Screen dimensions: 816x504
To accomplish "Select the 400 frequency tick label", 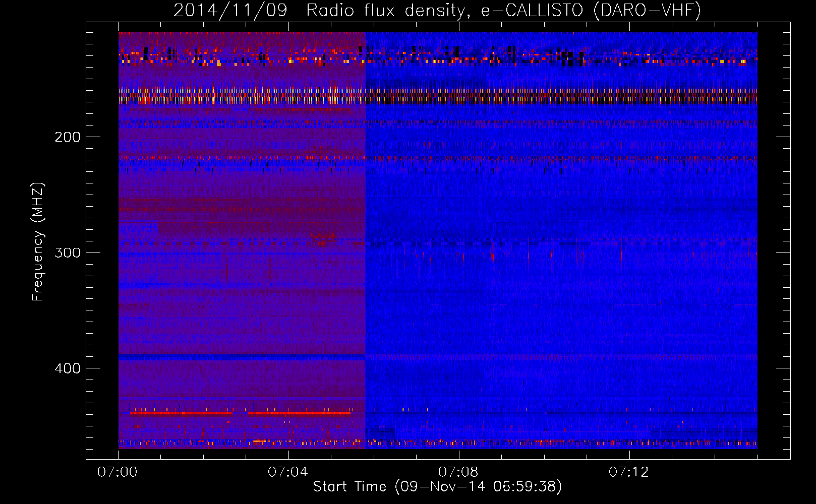I will pos(68,368).
